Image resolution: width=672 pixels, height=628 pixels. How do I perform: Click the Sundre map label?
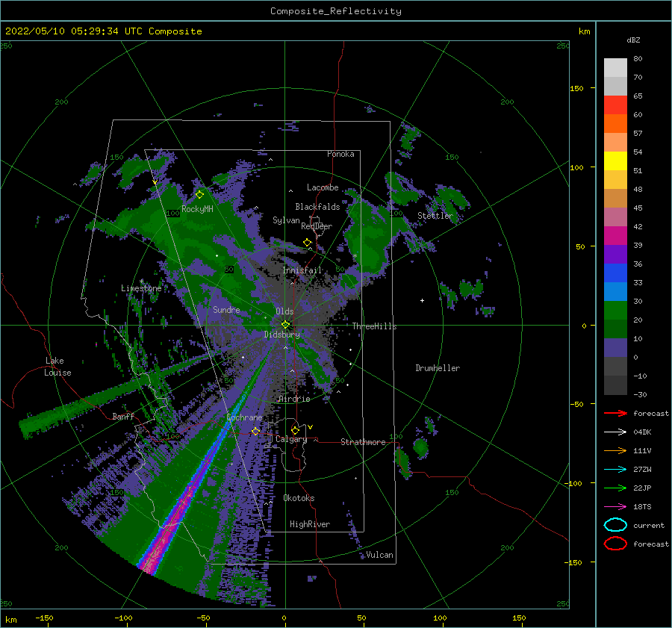coord(226,309)
